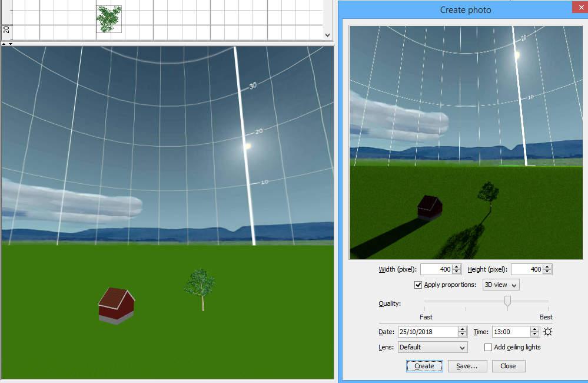This screenshot has width=588, height=383.
Task: Enable Add ceiling lights checkbox
Action: coord(488,347)
